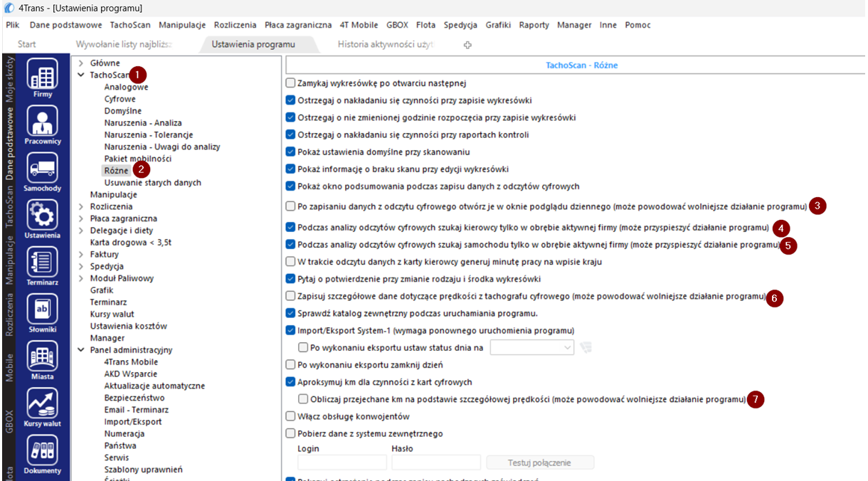Click the 'Testuj połączenie' button
This screenshot has width=868, height=481.
pyautogui.click(x=540, y=462)
